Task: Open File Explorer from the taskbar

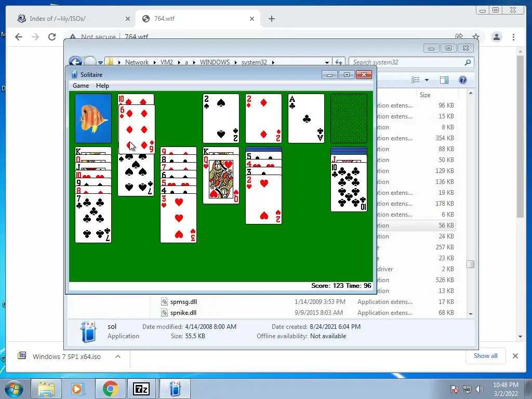Action: 46,389
